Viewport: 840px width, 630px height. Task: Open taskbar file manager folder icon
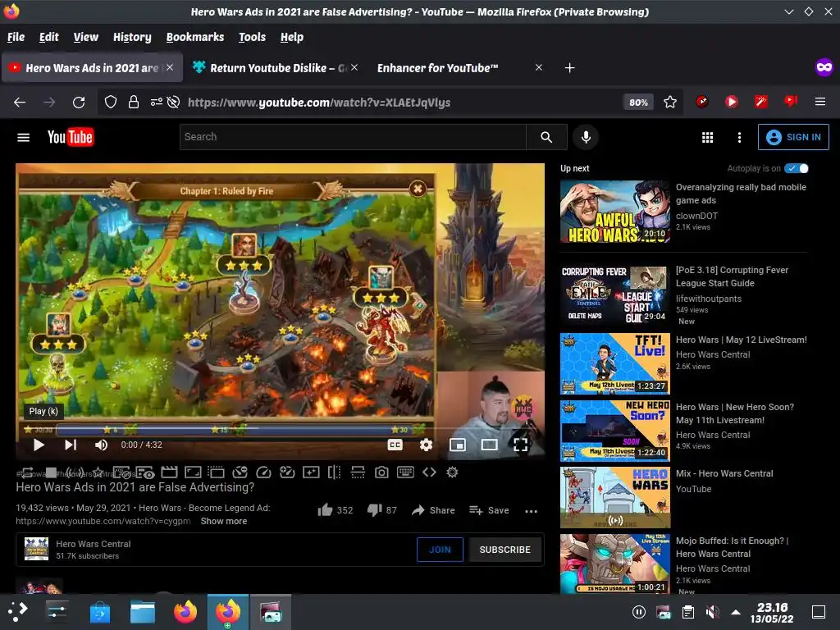(143, 612)
